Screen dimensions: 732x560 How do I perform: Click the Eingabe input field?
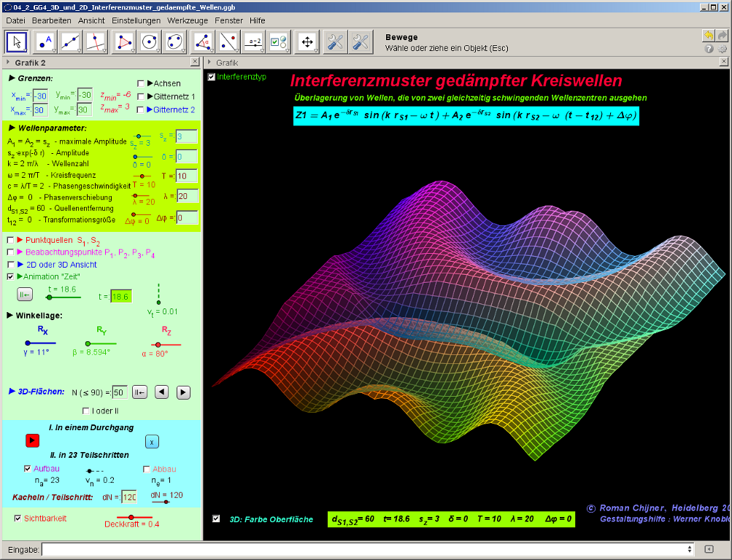[365, 549]
